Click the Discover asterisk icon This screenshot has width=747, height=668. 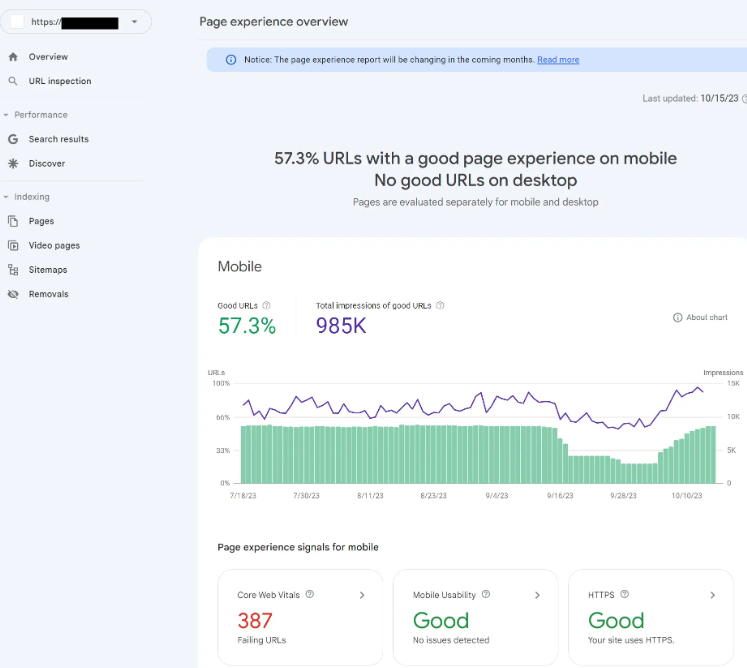point(13,163)
